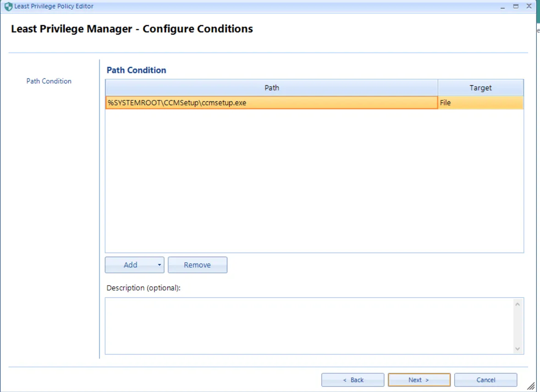
Task: Proceed with the Next button
Action: point(419,380)
